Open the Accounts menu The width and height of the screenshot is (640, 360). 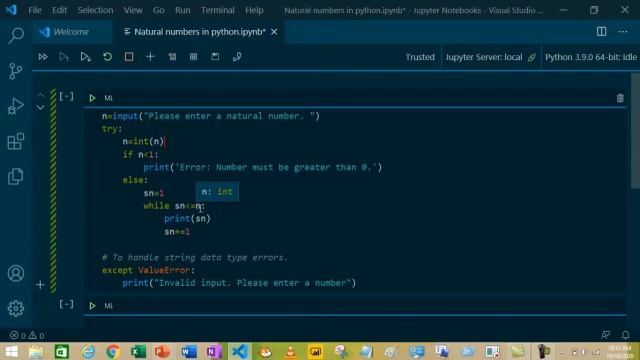tap(16, 273)
